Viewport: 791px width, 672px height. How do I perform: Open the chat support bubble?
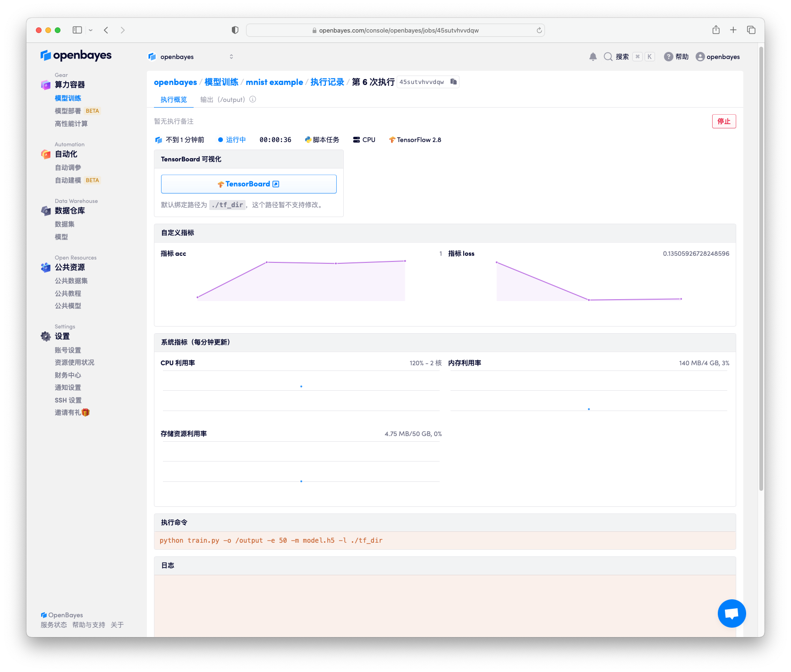coord(731,613)
